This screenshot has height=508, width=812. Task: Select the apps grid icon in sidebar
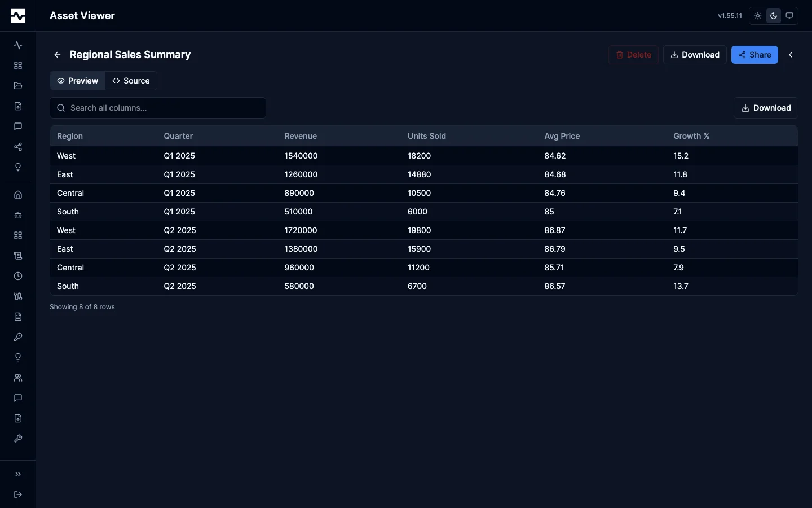click(x=17, y=65)
